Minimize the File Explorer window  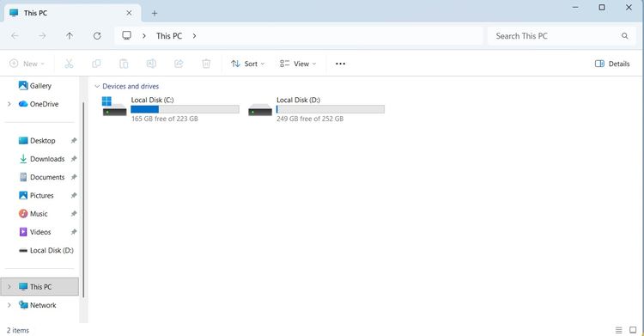[575, 8]
